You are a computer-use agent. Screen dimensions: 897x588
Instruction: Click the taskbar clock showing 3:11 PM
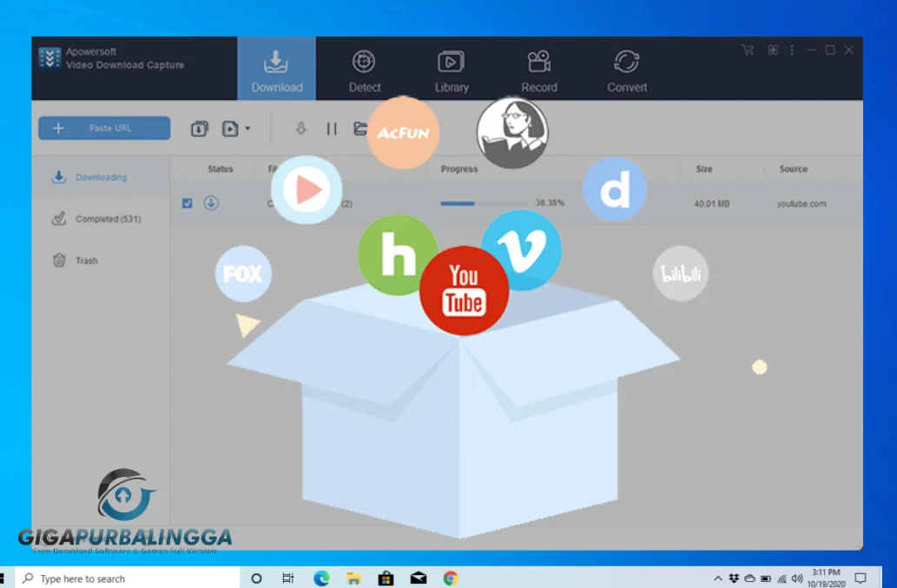pos(826,578)
